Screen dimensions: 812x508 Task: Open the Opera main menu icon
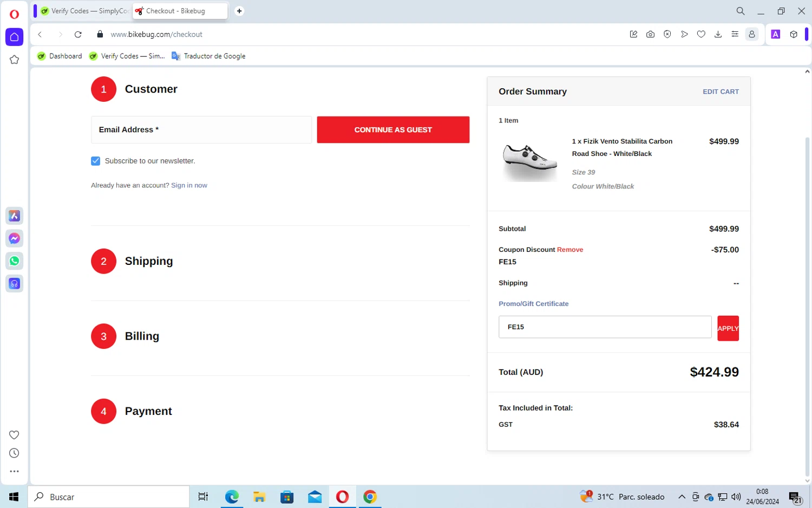[14, 14]
